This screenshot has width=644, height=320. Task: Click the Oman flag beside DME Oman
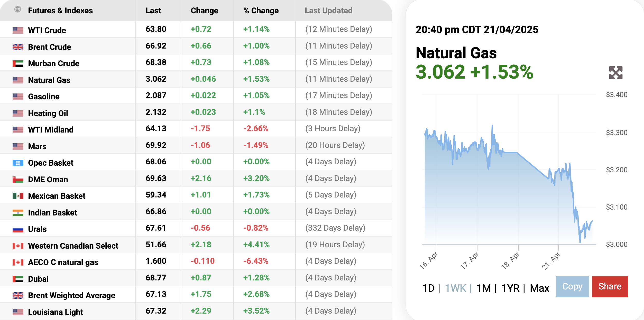(x=18, y=180)
